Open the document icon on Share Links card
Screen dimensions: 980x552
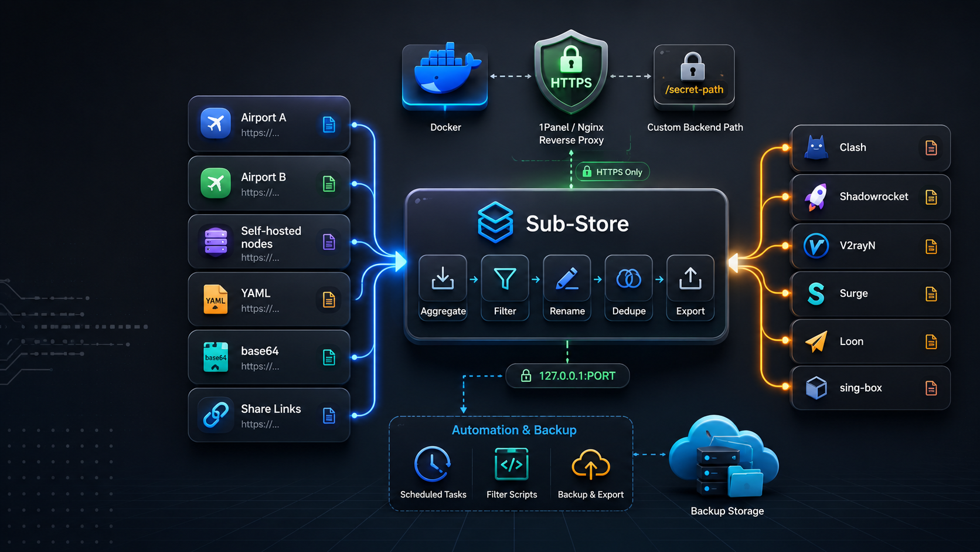[x=329, y=416]
